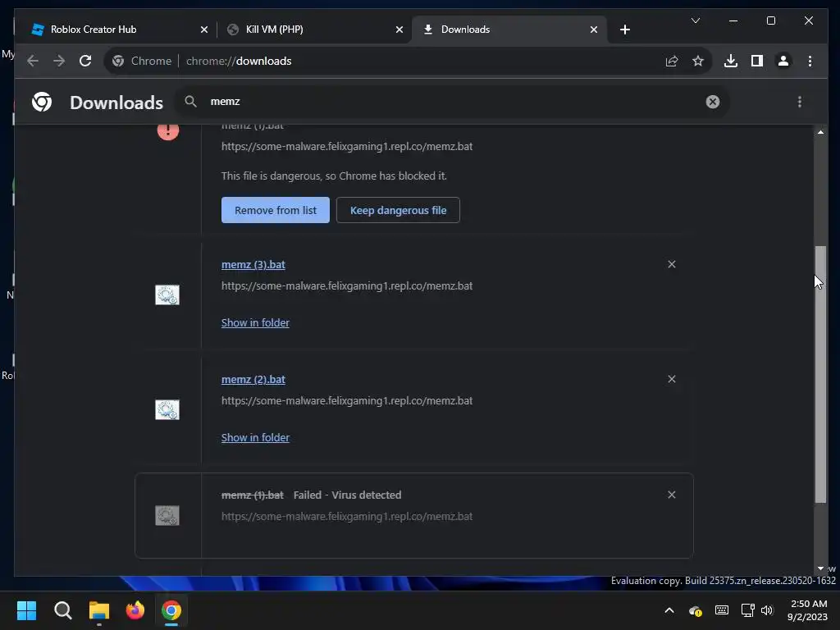Clear the memz search text
Viewport: 840px width, 630px height.
(713, 102)
